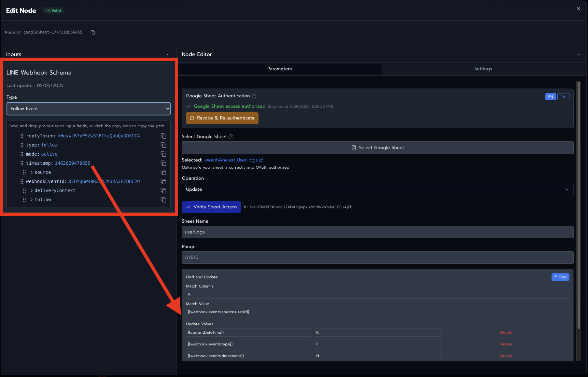Click drag handle beside replyToken

[x=22, y=136]
